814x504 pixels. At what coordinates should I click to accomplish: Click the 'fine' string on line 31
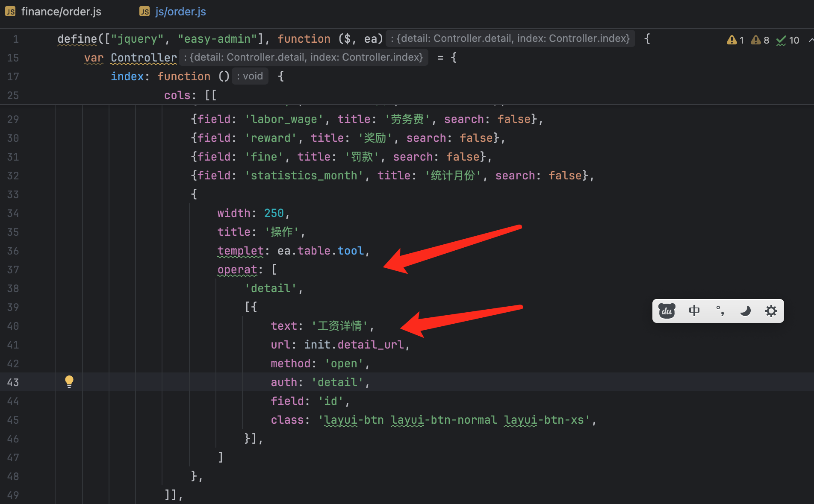pos(264,157)
